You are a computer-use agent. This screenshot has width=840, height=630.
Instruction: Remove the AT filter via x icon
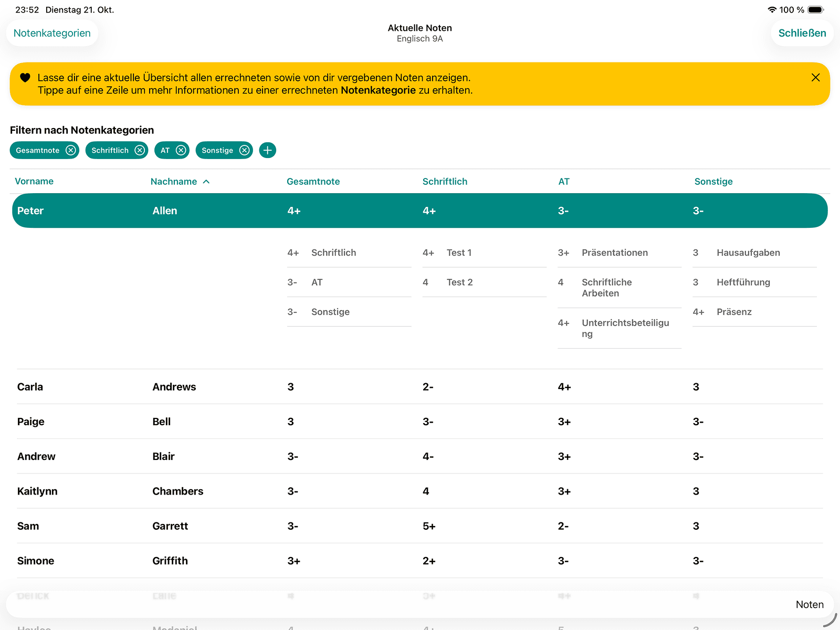(181, 151)
